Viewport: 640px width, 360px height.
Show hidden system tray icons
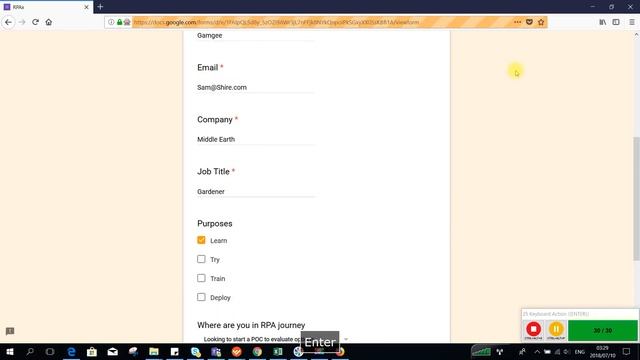[537, 351]
